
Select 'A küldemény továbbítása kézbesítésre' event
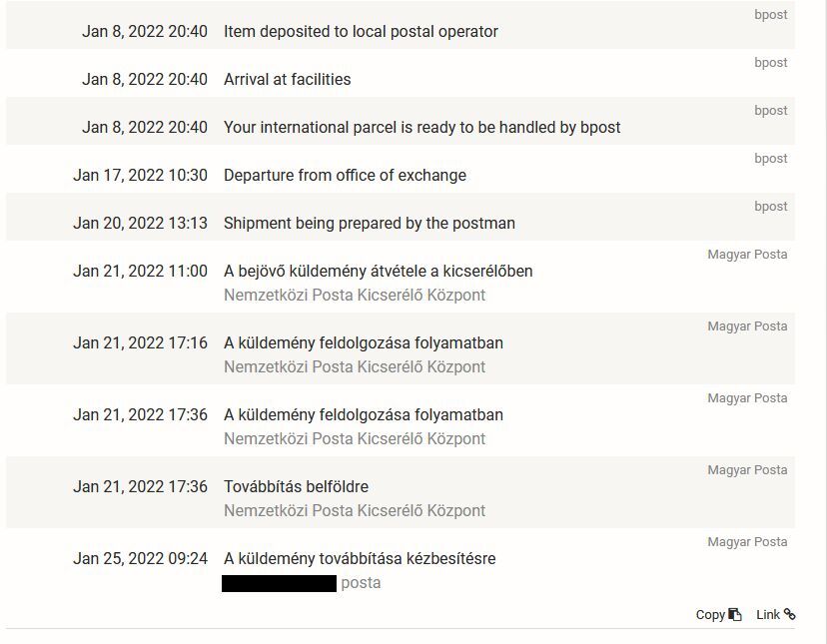click(x=360, y=558)
